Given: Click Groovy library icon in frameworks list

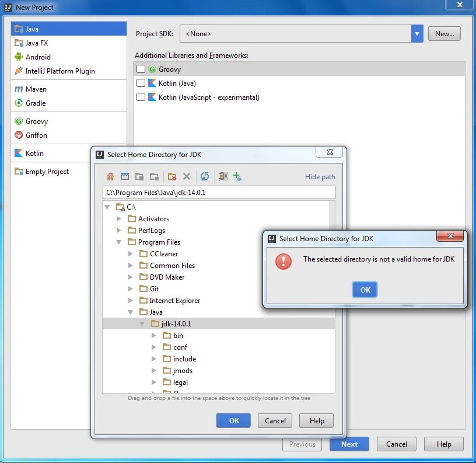Looking at the screenshot, I should point(152,69).
